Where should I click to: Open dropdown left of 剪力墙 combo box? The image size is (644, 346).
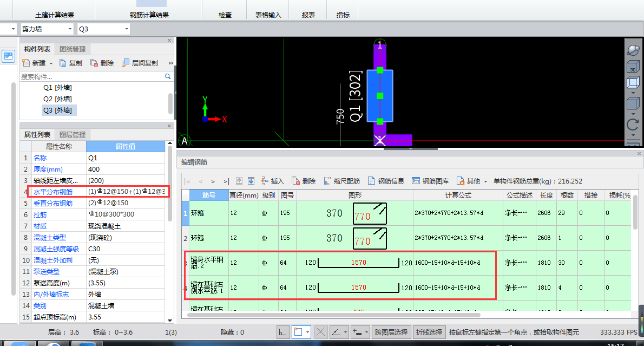13,29
